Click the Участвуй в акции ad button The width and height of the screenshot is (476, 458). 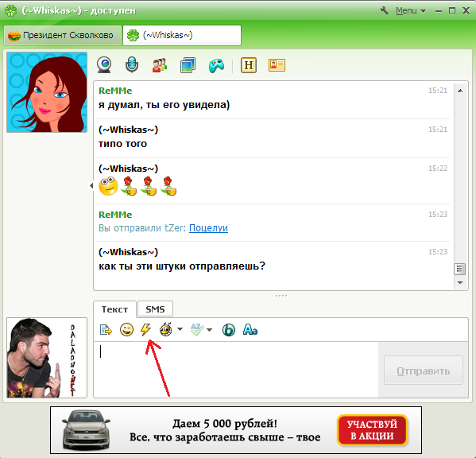372,430
